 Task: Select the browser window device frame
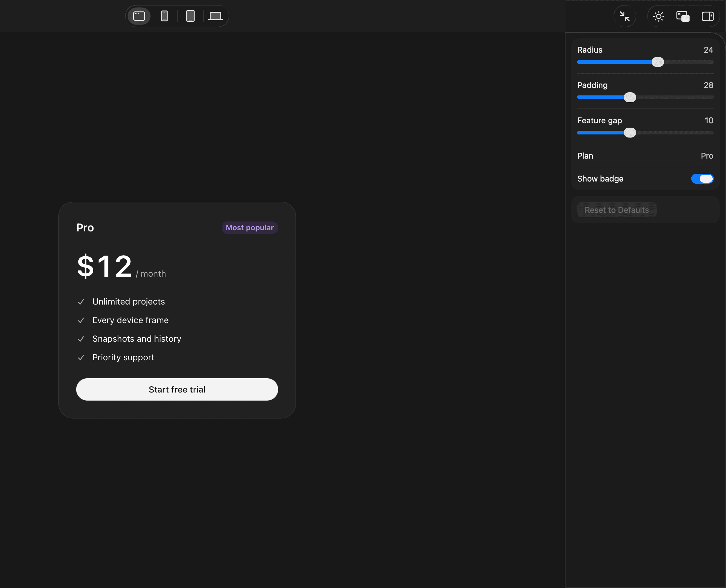tap(139, 16)
